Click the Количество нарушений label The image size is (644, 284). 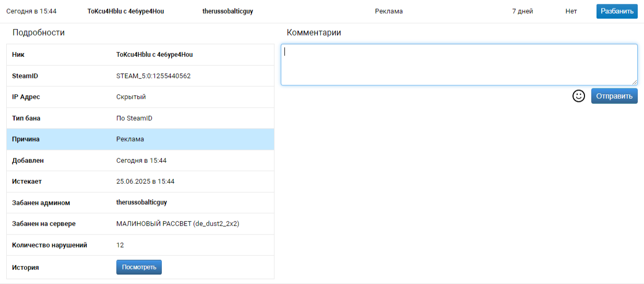pos(50,245)
